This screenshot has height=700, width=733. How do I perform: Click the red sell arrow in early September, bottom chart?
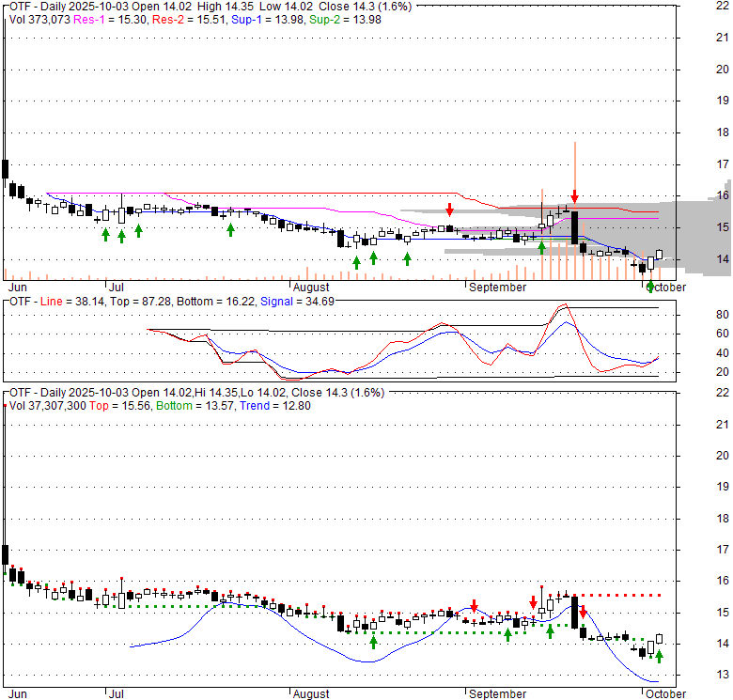click(474, 607)
